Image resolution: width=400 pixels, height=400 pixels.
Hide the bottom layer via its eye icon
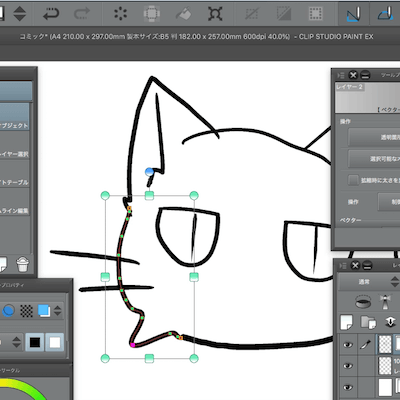click(348, 387)
